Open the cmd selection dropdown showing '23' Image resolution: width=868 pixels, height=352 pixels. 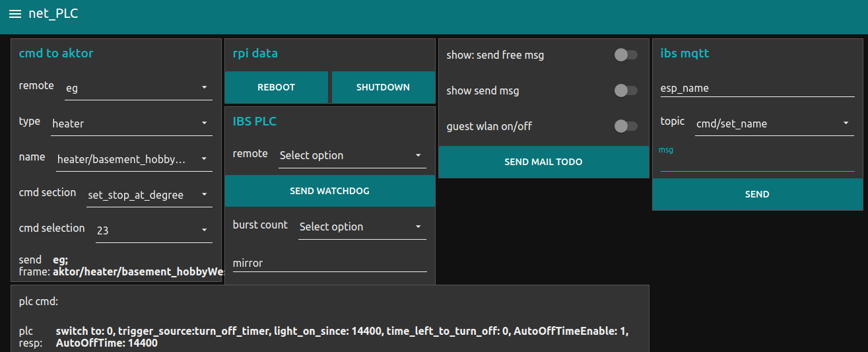154,230
